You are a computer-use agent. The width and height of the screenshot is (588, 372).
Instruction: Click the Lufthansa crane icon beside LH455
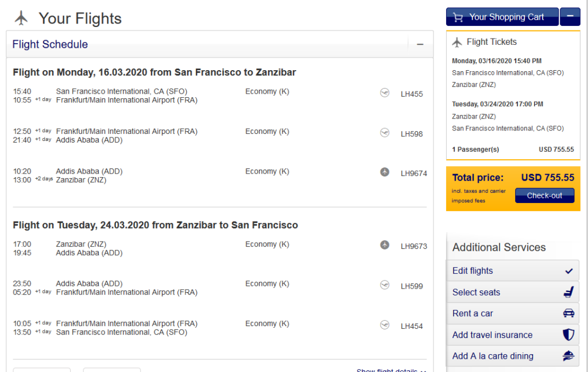coord(384,93)
